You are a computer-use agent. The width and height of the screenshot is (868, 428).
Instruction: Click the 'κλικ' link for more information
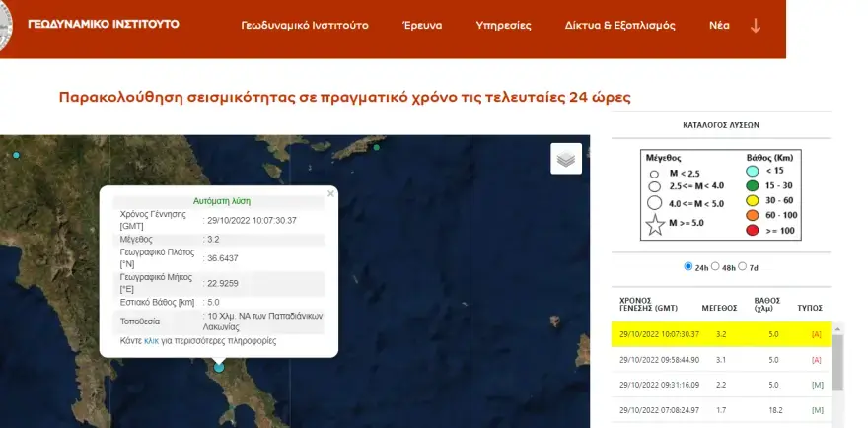(x=151, y=341)
